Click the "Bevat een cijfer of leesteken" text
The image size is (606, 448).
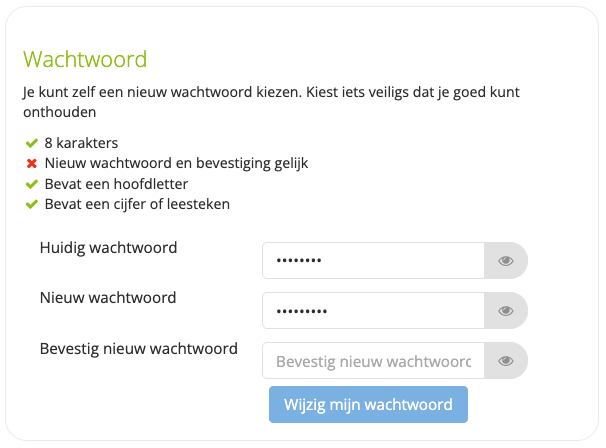[137, 204]
